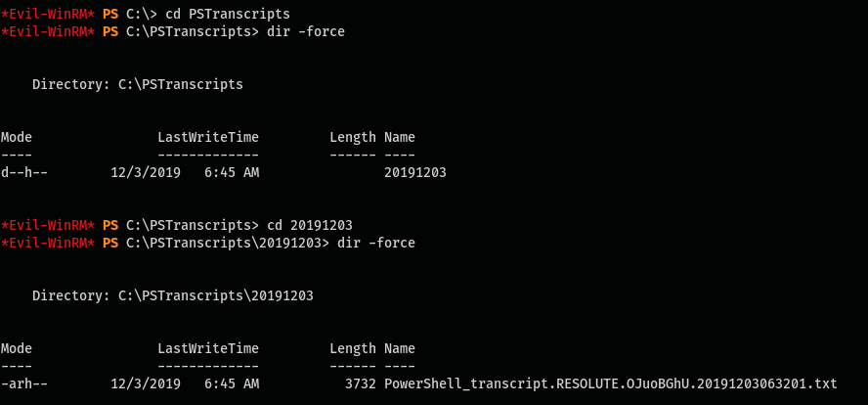
Task: Click the d--h-- mode attribute text
Action: coord(23,173)
